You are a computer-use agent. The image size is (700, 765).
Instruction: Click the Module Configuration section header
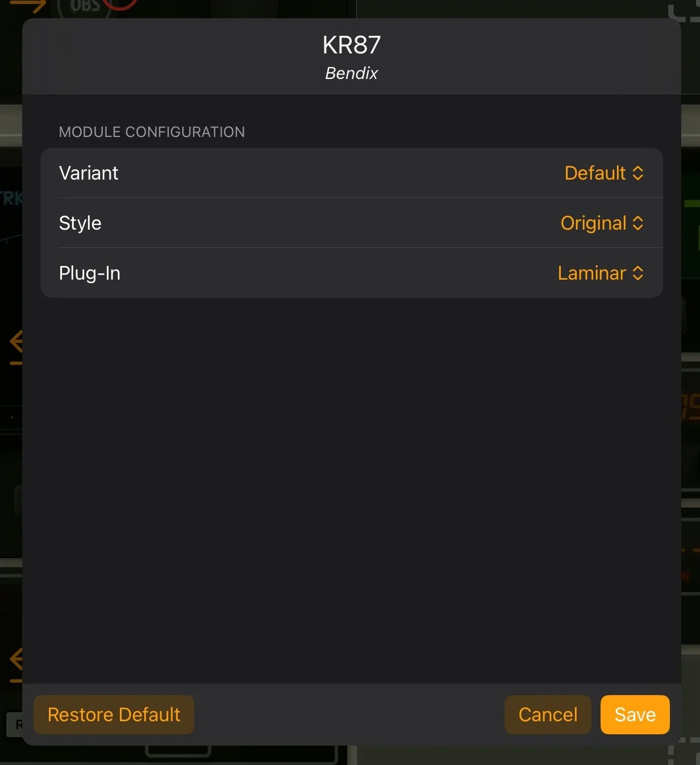[x=152, y=132]
